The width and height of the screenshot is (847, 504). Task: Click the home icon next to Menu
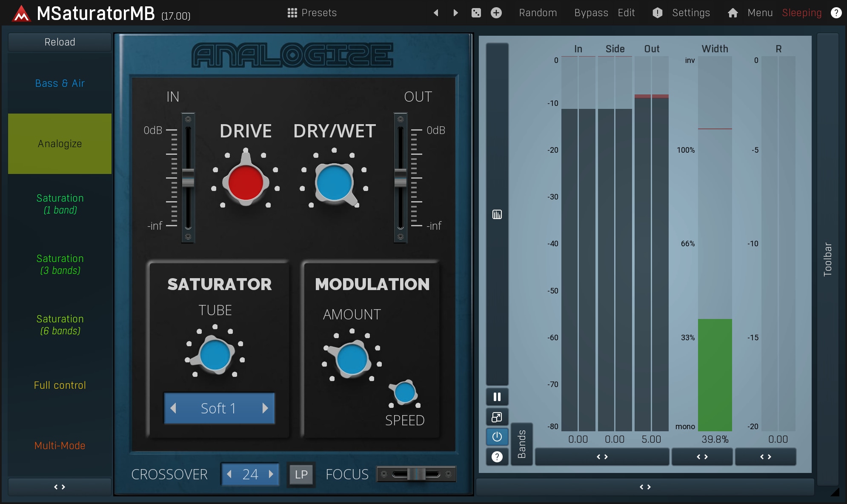pyautogui.click(x=733, y=13)
